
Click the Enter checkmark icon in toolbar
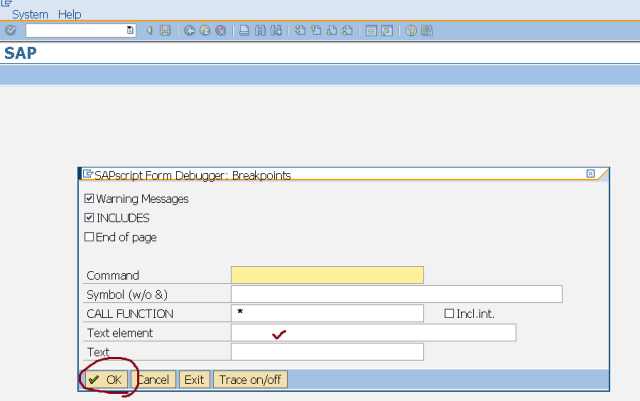coord(11,30)
